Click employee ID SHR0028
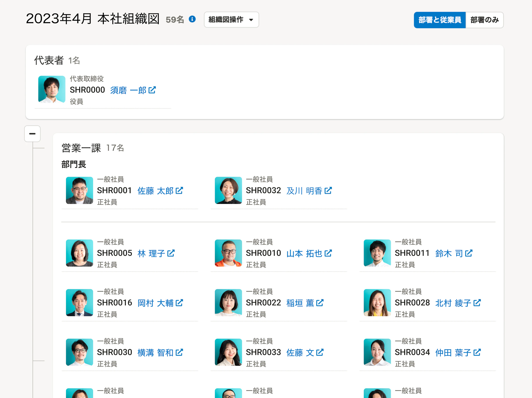 [412, 303]
